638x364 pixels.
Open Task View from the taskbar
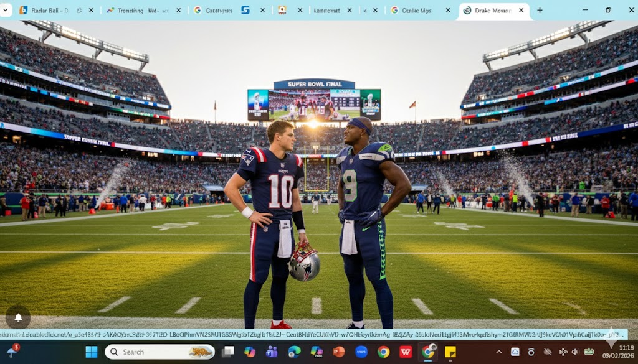pyautogui.click(x=228, y=352)
